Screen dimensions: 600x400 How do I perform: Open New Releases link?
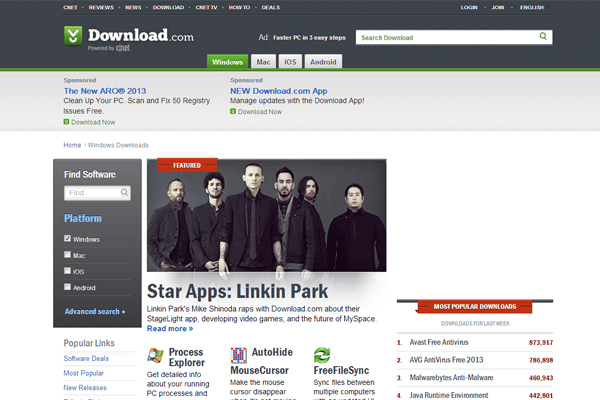click(x=85, y=387)
